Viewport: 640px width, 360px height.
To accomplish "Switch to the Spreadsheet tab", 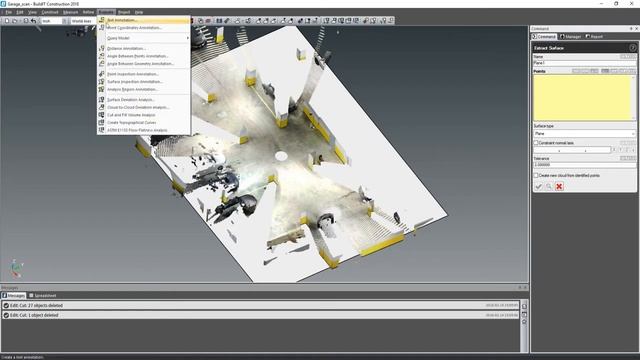I will click(42, 296).
